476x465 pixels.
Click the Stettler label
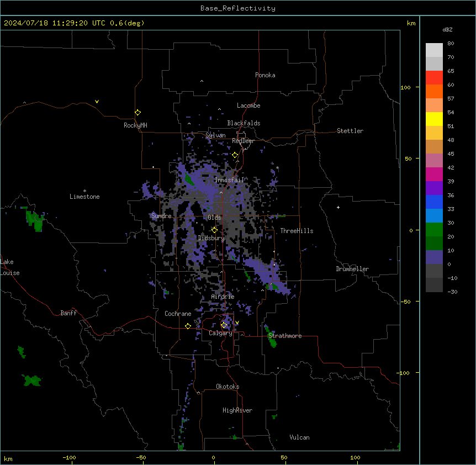(350, 131)
